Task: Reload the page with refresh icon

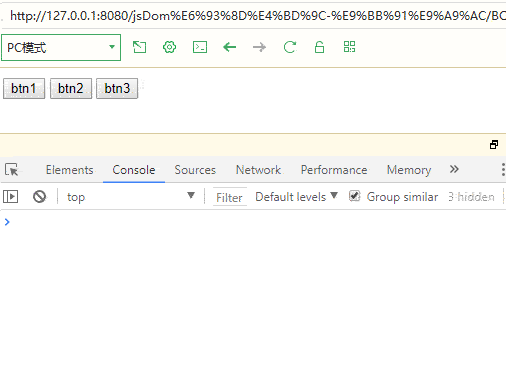Action: 290,47
